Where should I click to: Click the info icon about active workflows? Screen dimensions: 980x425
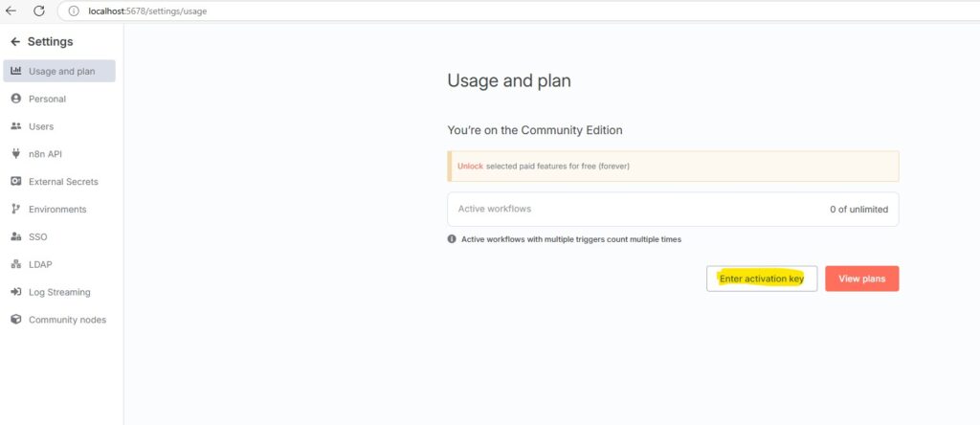(x=452, y=239)
